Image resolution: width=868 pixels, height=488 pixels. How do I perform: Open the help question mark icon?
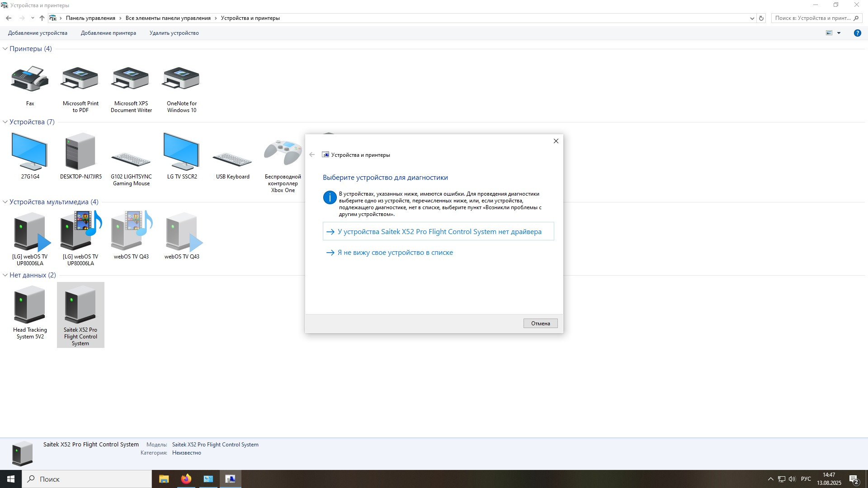tap(857, 33)
